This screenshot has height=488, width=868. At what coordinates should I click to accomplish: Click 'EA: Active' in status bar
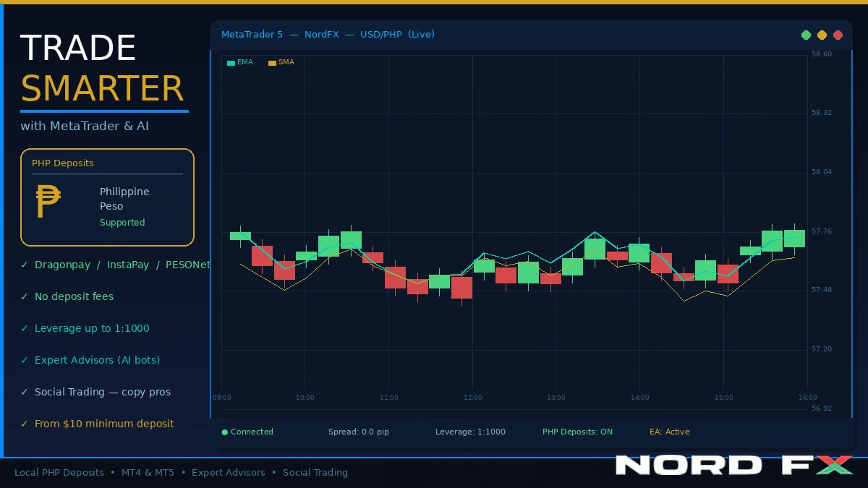tap(670, 432)
